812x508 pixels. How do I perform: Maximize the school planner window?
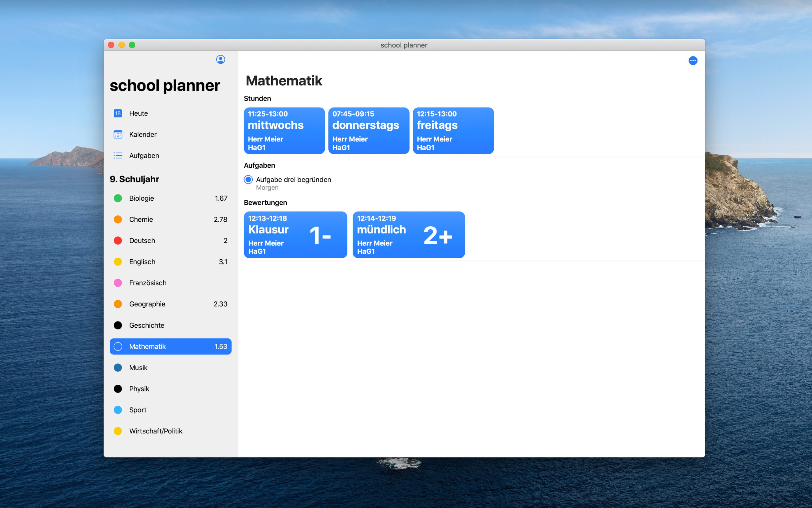click(x=132, y=45)
